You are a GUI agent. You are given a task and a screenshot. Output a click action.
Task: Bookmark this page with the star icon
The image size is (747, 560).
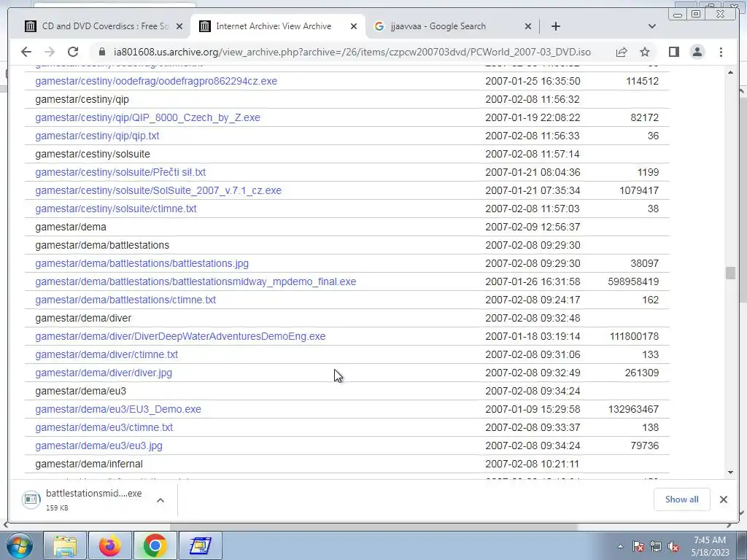(645, 52)
